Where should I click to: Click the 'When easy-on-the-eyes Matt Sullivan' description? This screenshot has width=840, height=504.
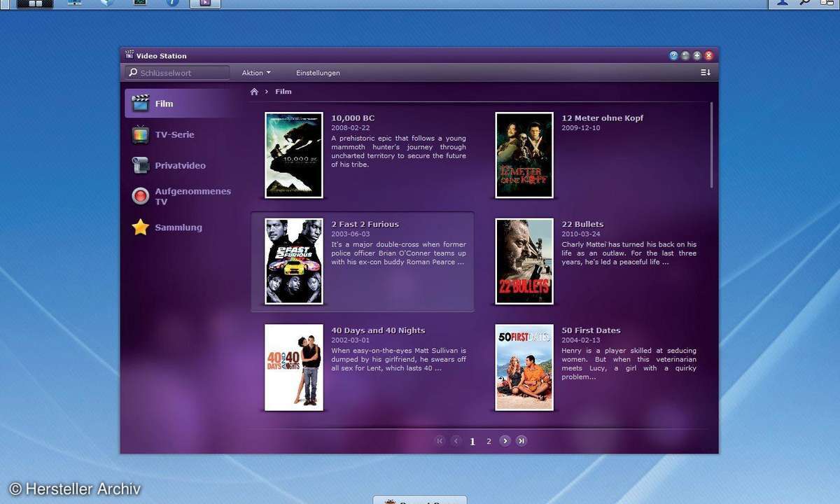click(x=398, y=360)
